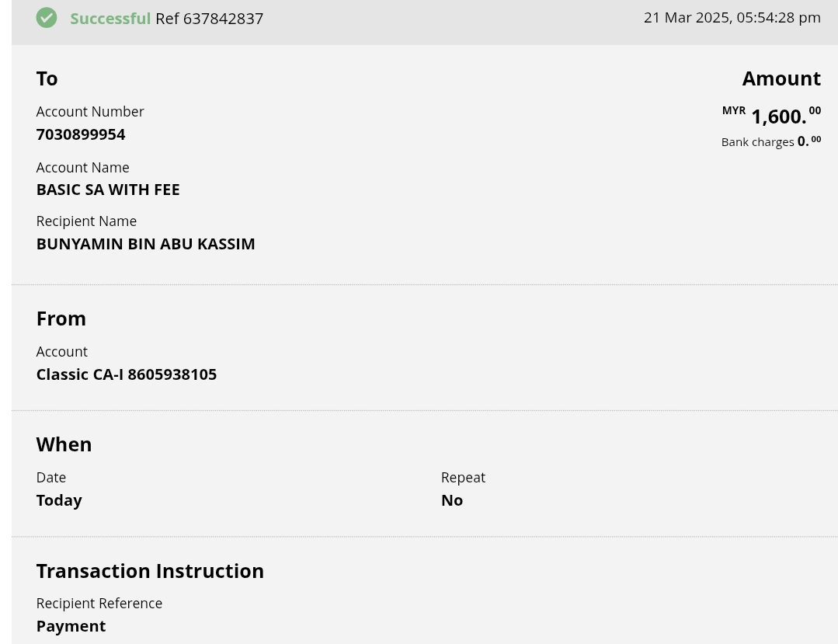This screenshot has width=838, height=644.
Task: Select the source account Classic CA-I 8605938105
Action: pos(127,374)
